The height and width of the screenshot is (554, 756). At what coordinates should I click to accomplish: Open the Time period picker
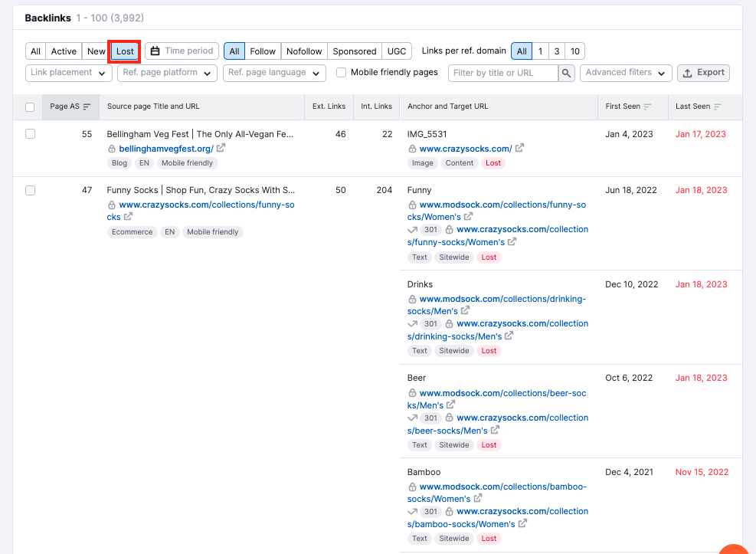182,51
